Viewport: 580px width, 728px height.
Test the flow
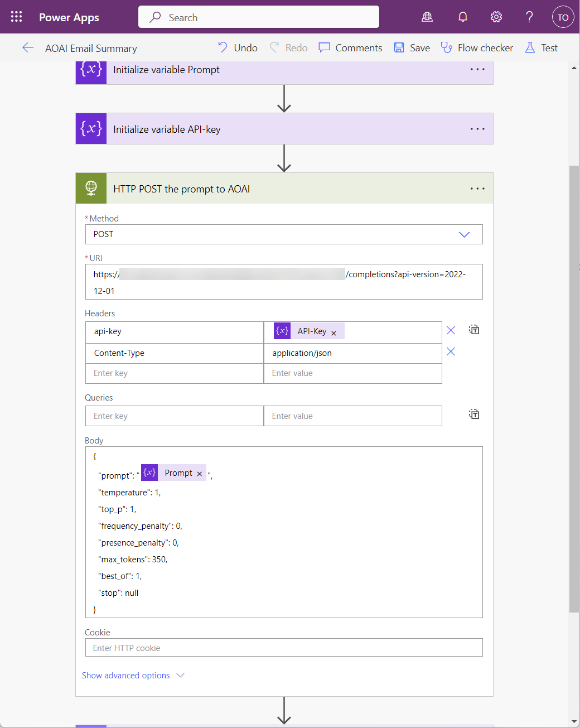[540, 47]
